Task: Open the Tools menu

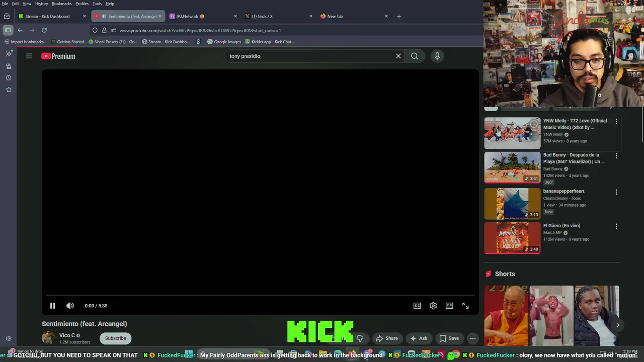Action: click(97, 4)
